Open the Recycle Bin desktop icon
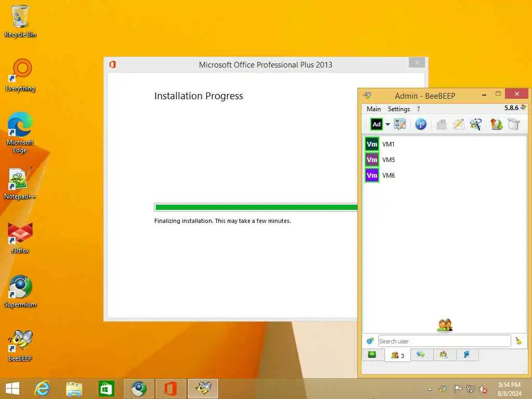The width and height of the screenshot is (532, 399). pos(20,21)
